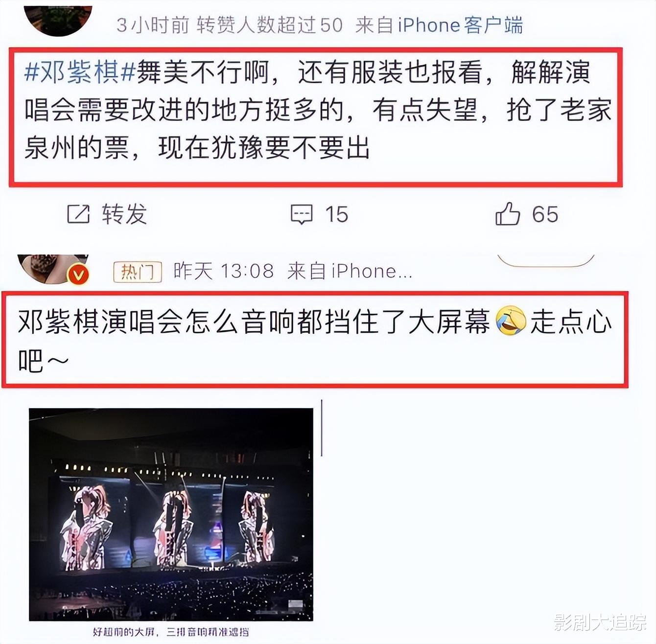Tap the 来自iPhone客户端 source link
This screenshot has width=656, height=644.
pos(439,25)
